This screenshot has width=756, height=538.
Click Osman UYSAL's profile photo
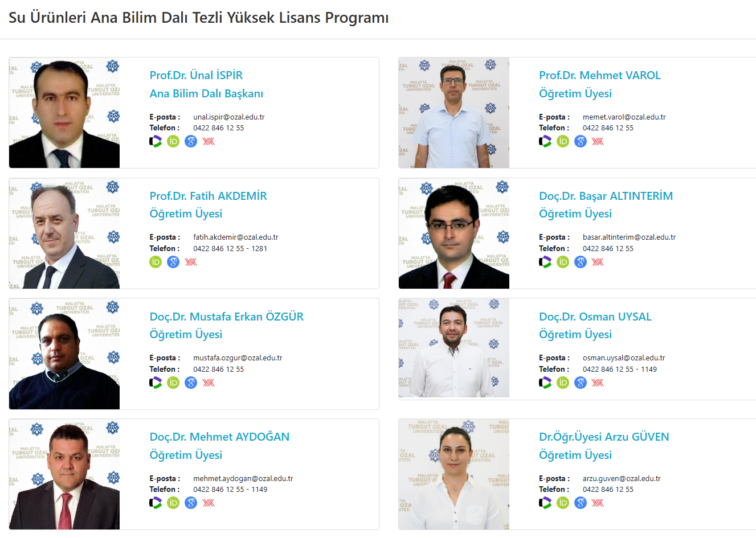453,348
